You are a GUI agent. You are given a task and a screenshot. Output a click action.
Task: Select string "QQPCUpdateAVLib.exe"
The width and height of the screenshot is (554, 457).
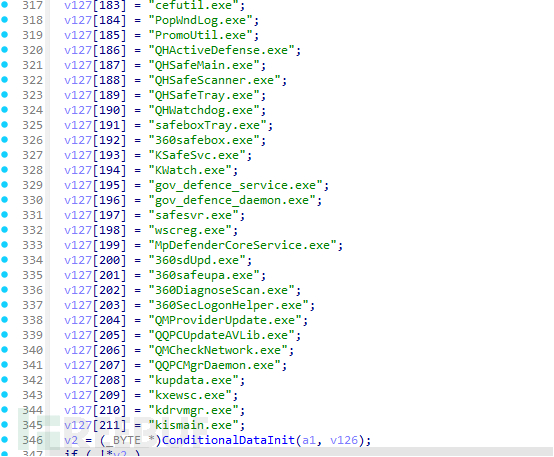coord(222,335)
